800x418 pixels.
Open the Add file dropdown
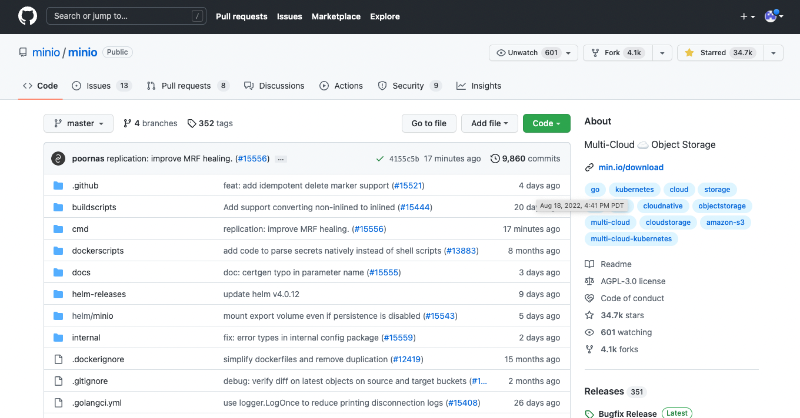click(489, 124)
